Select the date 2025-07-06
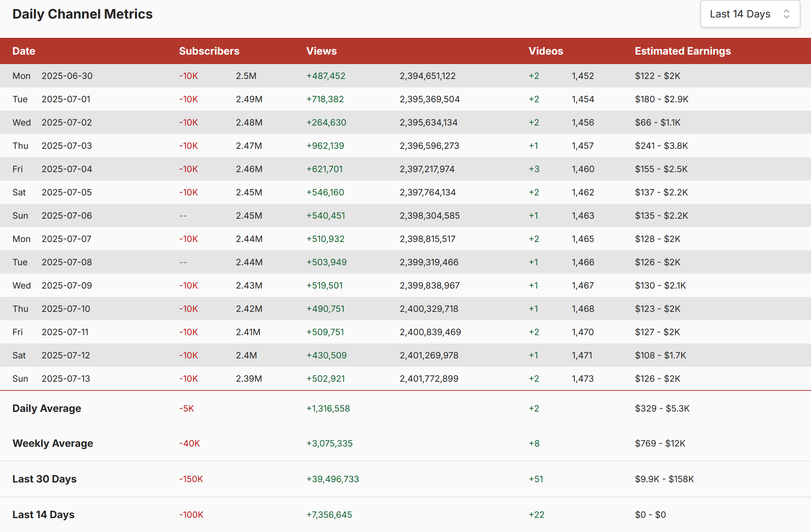 (67, 215)
